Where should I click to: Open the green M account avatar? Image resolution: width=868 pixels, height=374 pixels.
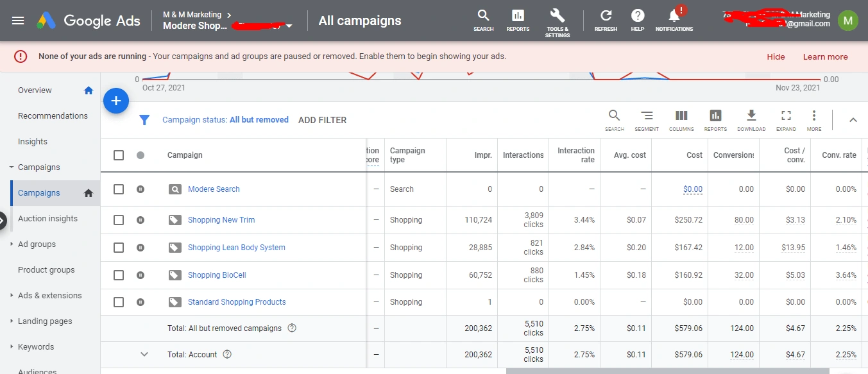coord(847,21)
